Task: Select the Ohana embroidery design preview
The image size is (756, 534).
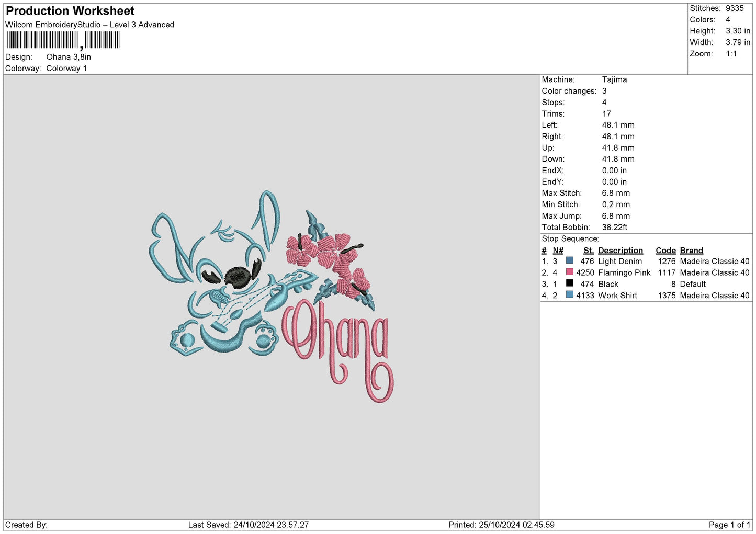Action: coord(272,297)
